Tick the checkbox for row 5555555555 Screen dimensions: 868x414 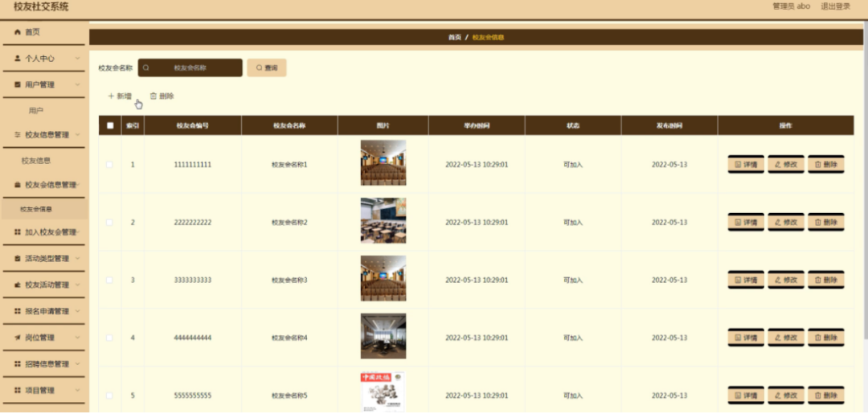109,396
